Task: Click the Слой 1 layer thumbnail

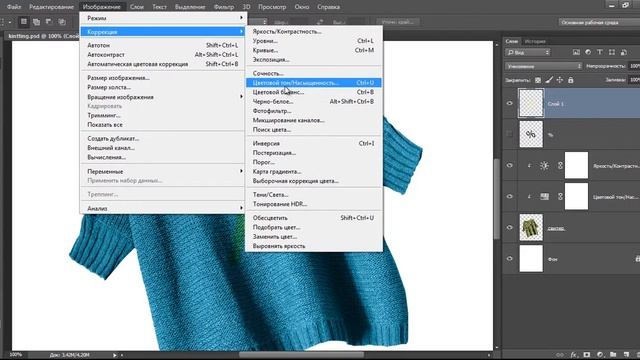Action: (x=531, y=103)
